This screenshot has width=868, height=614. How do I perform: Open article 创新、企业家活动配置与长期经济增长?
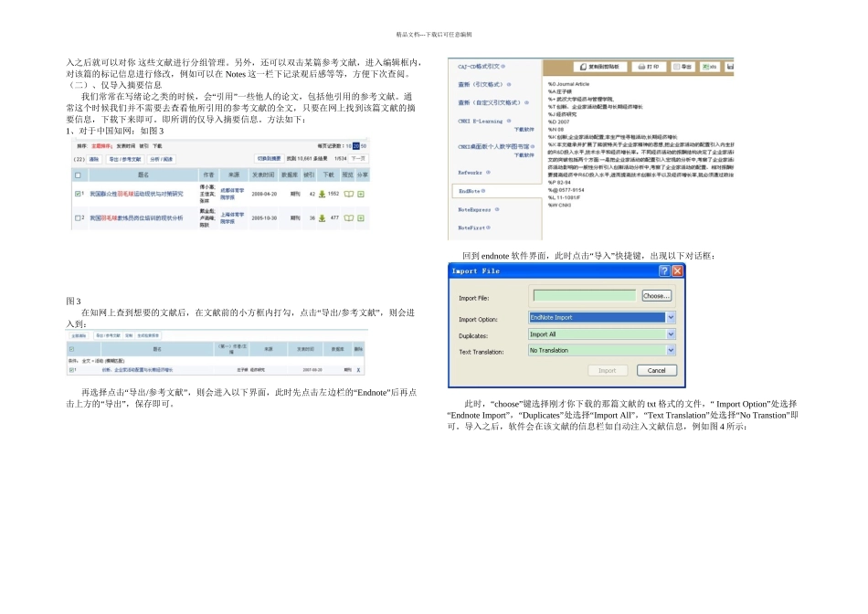pyautogui.click(x=137, y=370)
